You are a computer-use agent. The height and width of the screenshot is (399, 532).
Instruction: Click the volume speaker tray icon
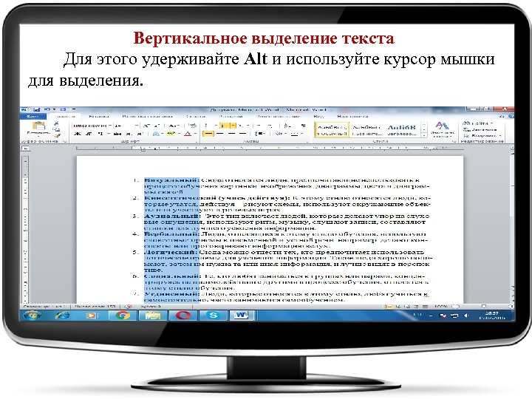(x=466, y=316)
